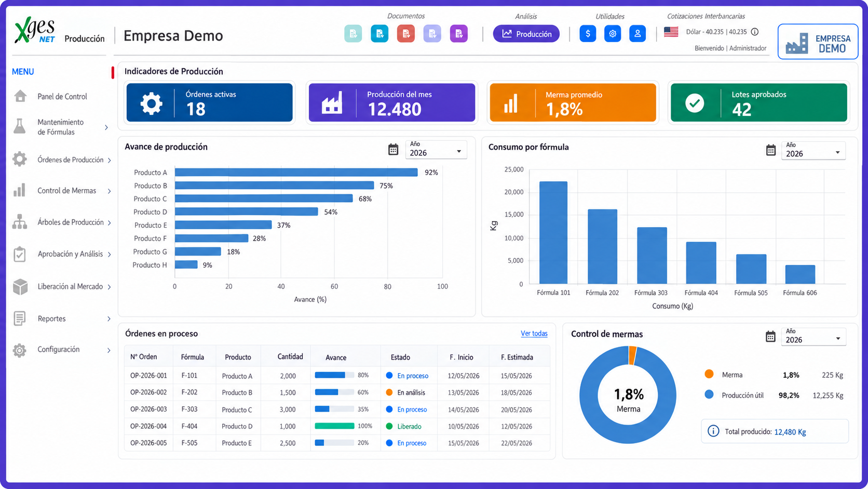
Task: Click the Producción analysis button
Action: point(526,34)
